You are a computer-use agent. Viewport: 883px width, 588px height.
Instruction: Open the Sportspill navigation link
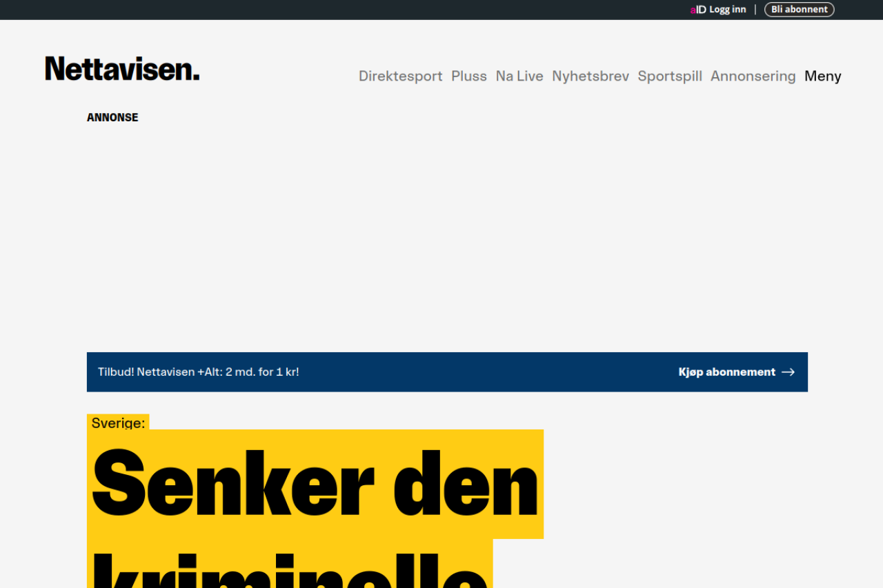[x=670, y=76]
